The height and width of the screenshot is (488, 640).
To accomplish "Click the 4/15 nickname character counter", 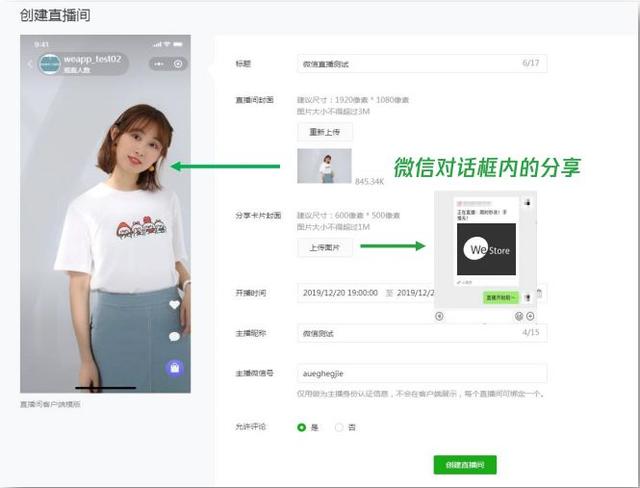I will pos(531,333).
